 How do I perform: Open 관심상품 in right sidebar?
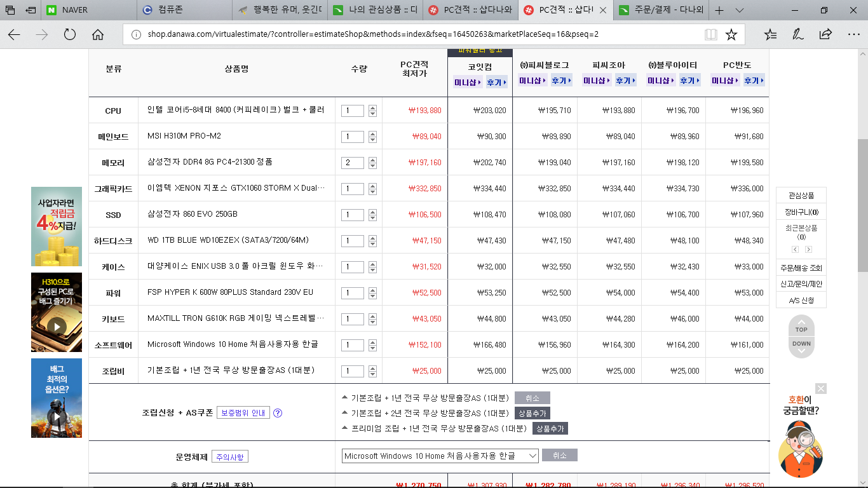pyautogui.click(x=801, y=195)
